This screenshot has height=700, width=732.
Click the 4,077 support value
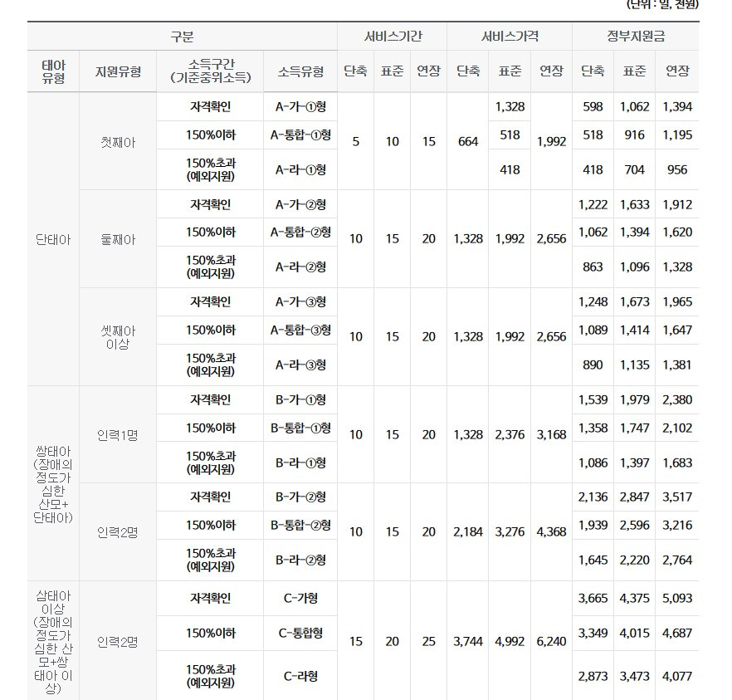tap(677, 676)
